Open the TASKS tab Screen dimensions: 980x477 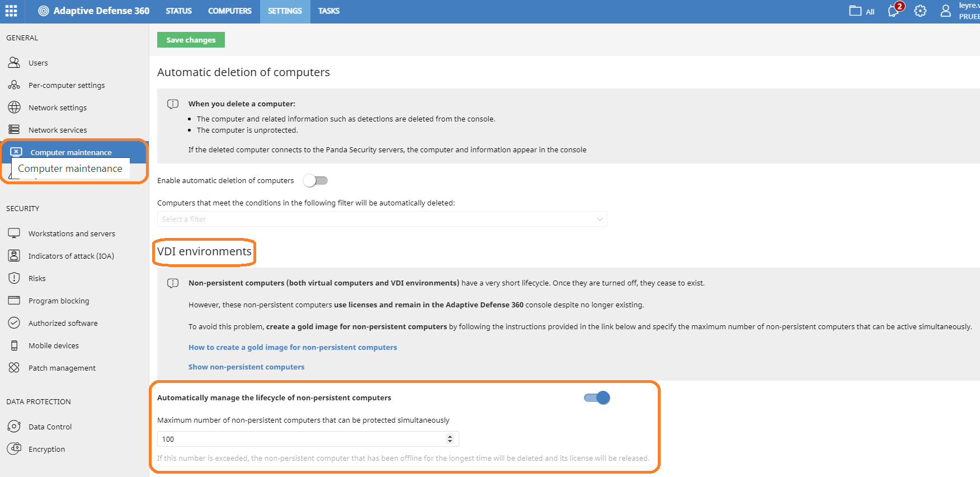tap(328, 11)
